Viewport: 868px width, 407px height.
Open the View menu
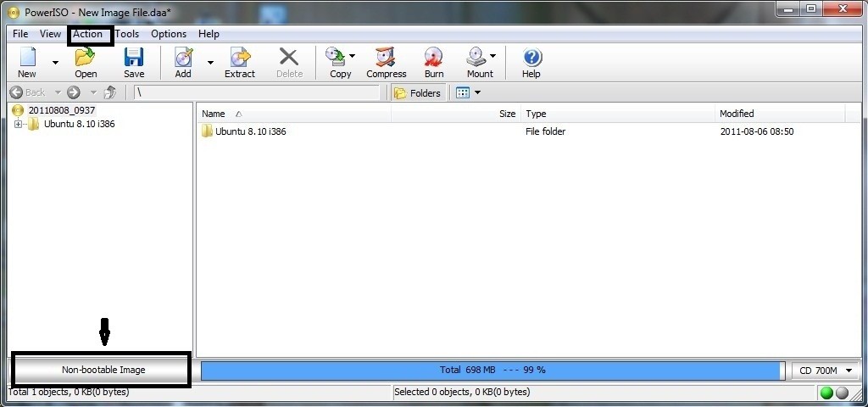point(50,34)
